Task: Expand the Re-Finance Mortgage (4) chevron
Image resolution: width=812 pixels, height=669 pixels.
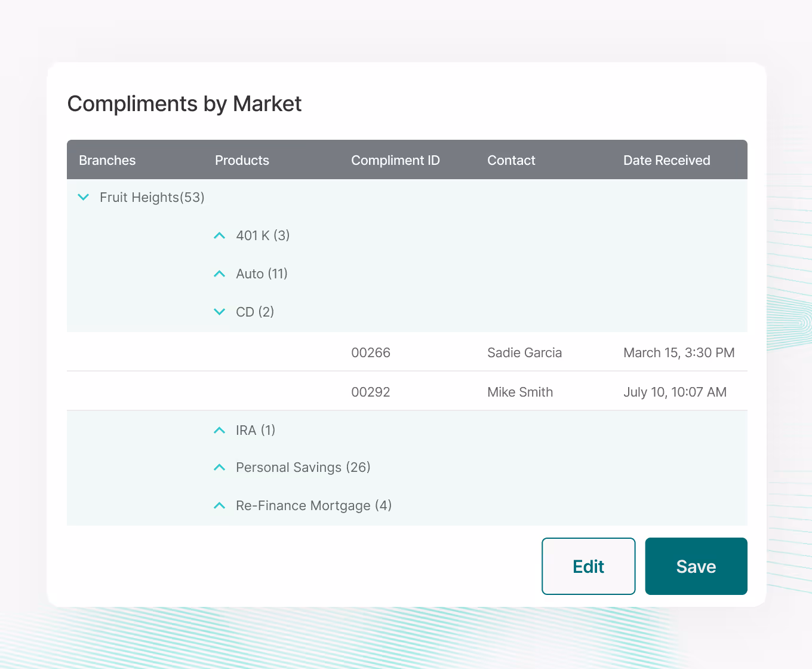Action: (220, 505)
